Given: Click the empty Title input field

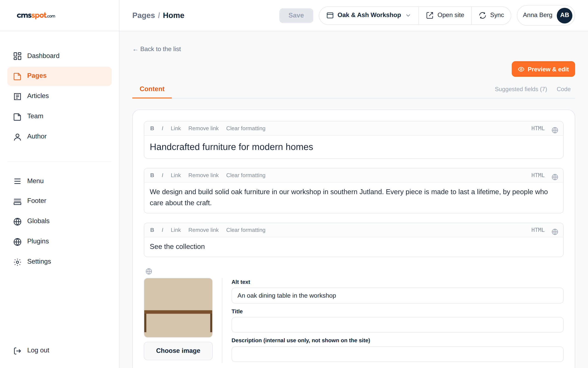Looking at the screenshot, I should 397,325.
